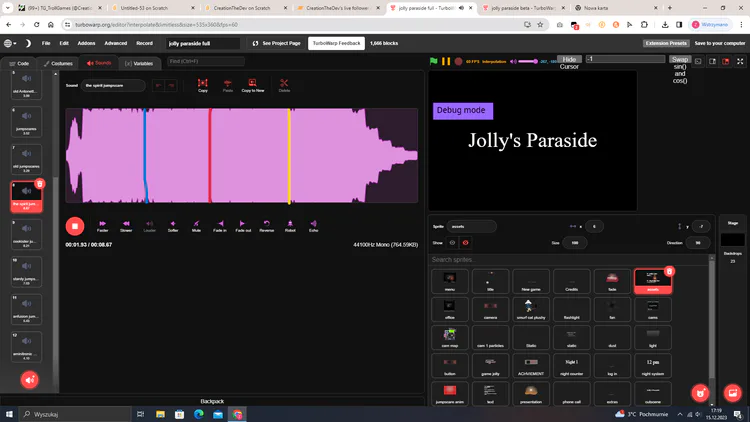Open the Record menu
Screen dimensions: 750x422
pyautogui.click(x=144, y=43)
